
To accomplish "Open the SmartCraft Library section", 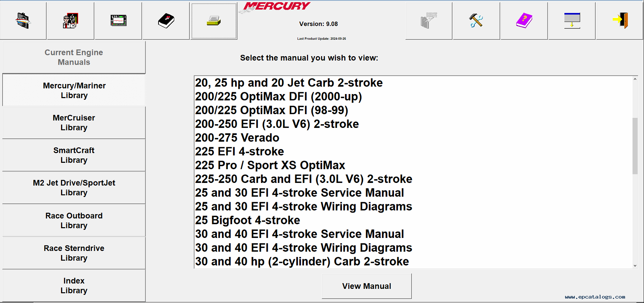I will point(74,155).
